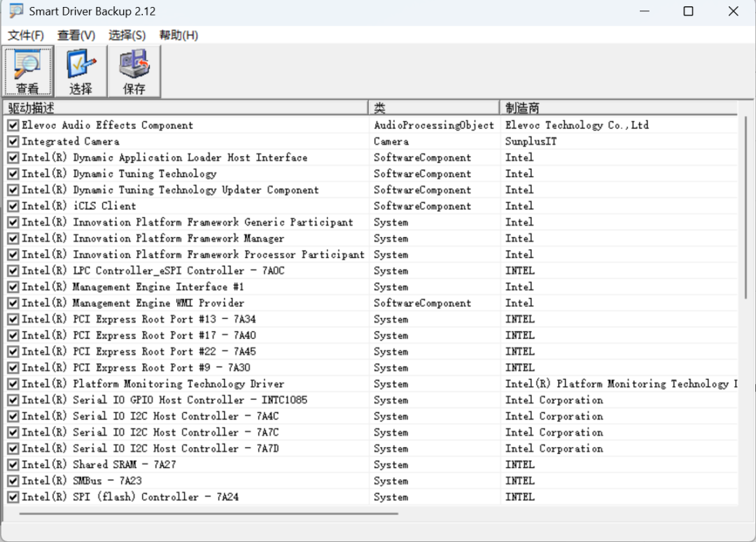Click the 查看 (View) toolbar icon
The width and height of the screenshot is (756, 542).
[27, 71]
